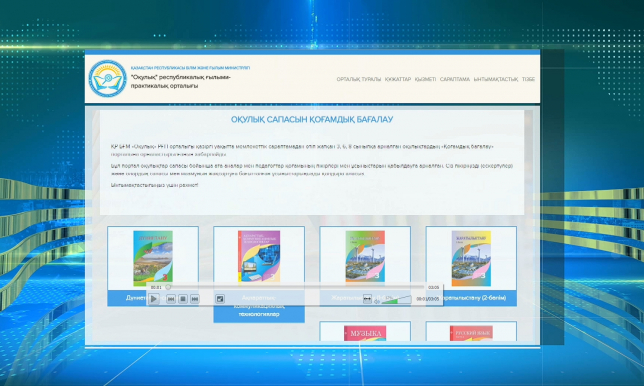The image size is (644, 386).
Task: Click the ministry logo emblem
Action: pyautogui.click(x=108, y=78)
